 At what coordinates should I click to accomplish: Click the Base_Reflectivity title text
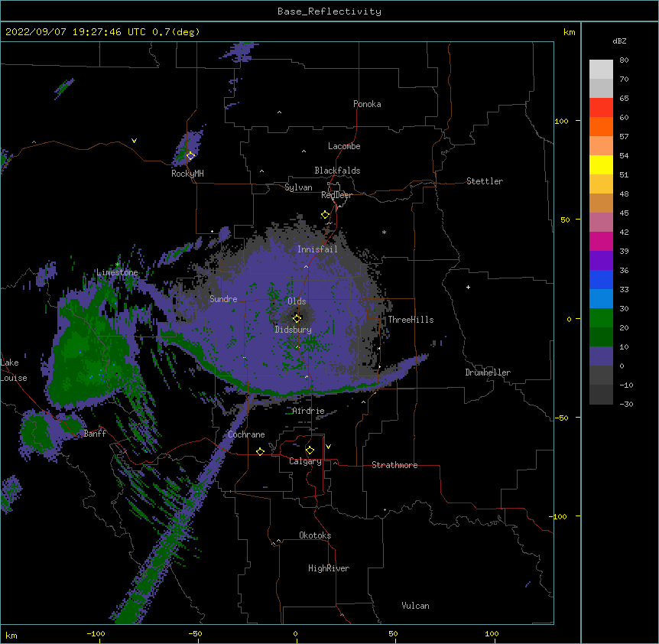329,11
